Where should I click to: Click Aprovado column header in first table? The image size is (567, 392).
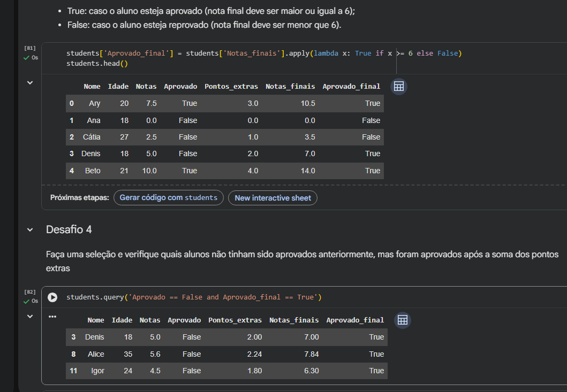point(180,86)
